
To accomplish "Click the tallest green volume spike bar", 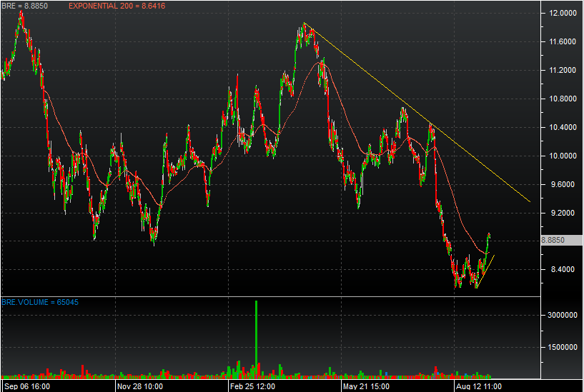I will click(x=256, y=338).
